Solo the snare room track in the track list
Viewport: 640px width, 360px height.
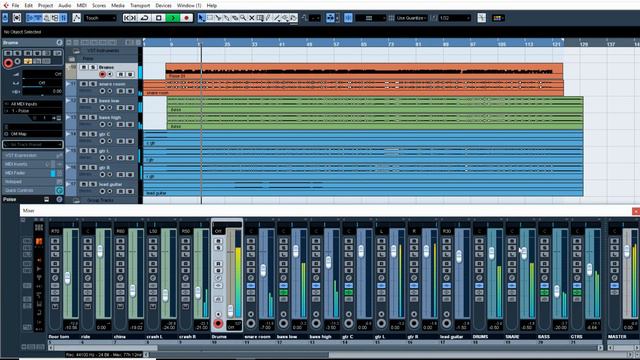[93, 84]
